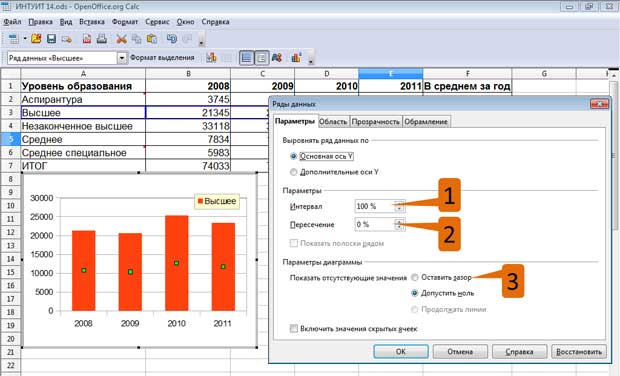Increase the Интервал value with the up arrow
This screenshot has width=620, height=376.
[399, 203]
